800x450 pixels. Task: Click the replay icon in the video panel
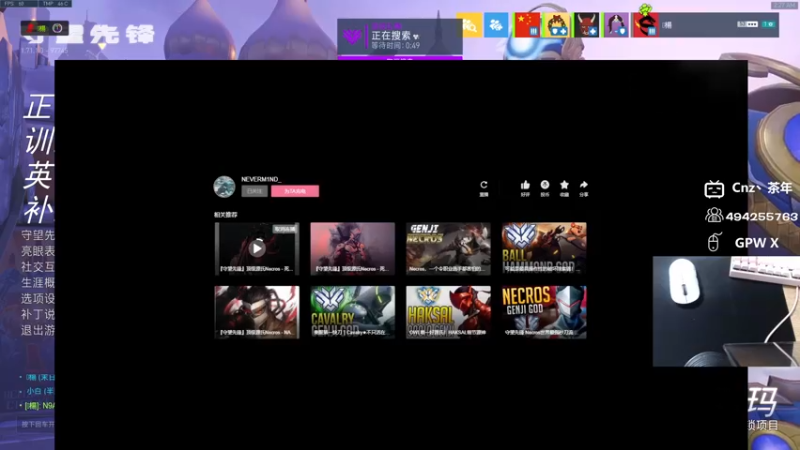pos(484,185)
